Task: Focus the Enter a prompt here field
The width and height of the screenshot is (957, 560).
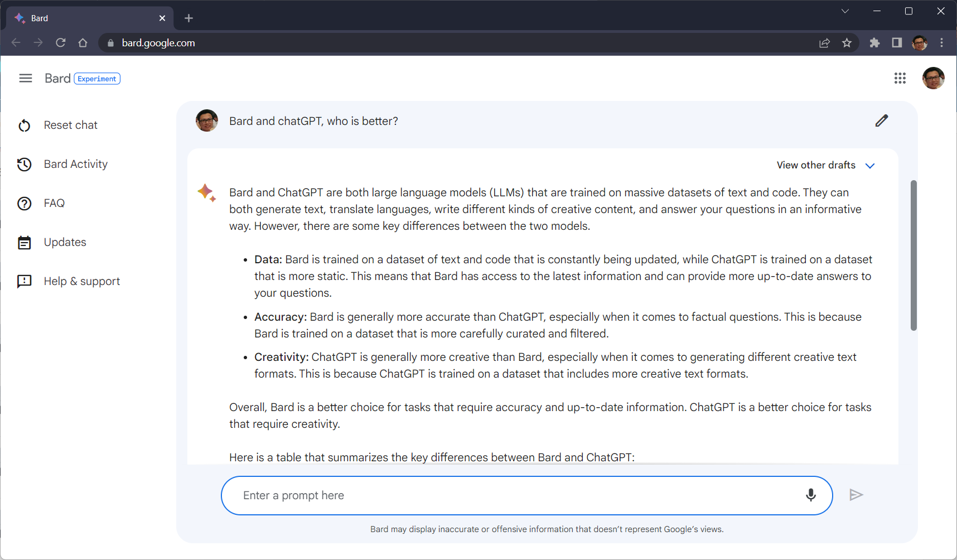Action: point(513,495)
